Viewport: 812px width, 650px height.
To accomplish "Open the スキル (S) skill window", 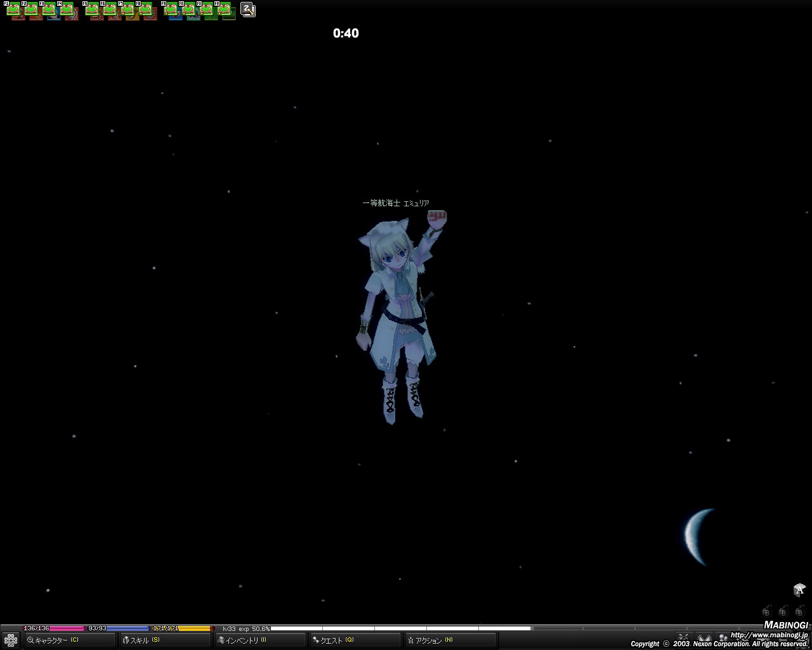I will [x=165, y=640].
